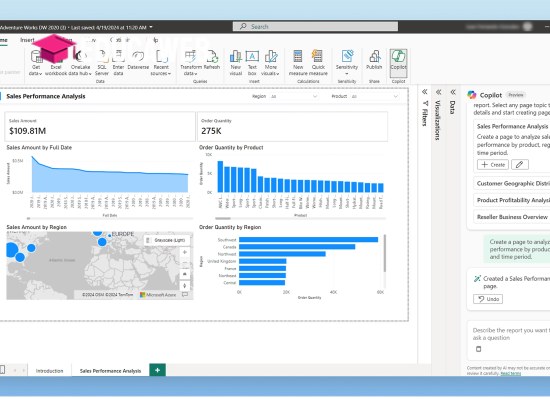Select the Sales Performance Analysis page tab
The width and height of the screenshot is (550, 400).
(x=110, y=371)
